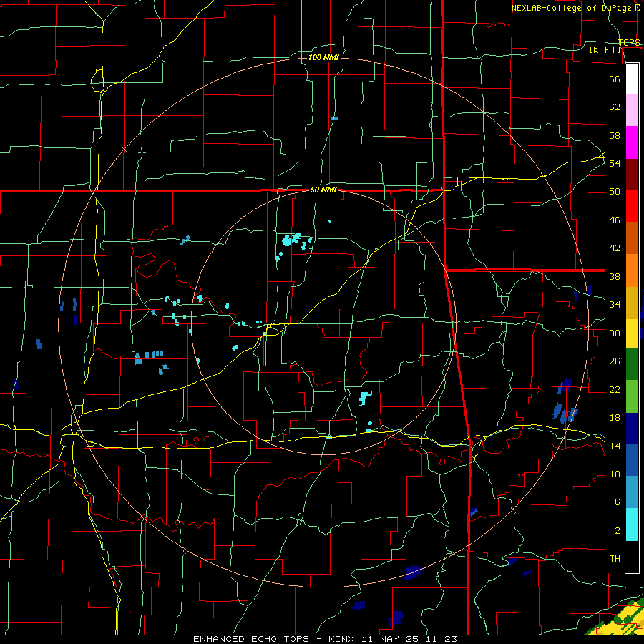The image size is (644, 644).
Task: Click the "30" legend value
Action: pyautogui.click(x=615, y=333)
